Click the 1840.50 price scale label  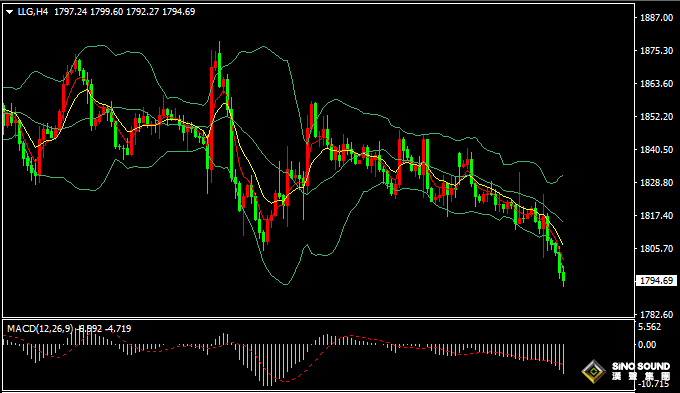click(x=657, y=149)
